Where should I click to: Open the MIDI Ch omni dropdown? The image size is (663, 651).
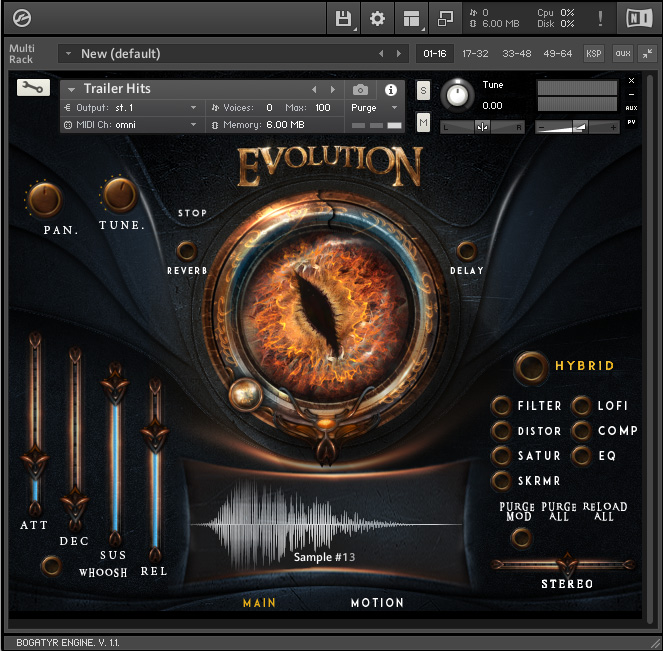pos(133,125)
